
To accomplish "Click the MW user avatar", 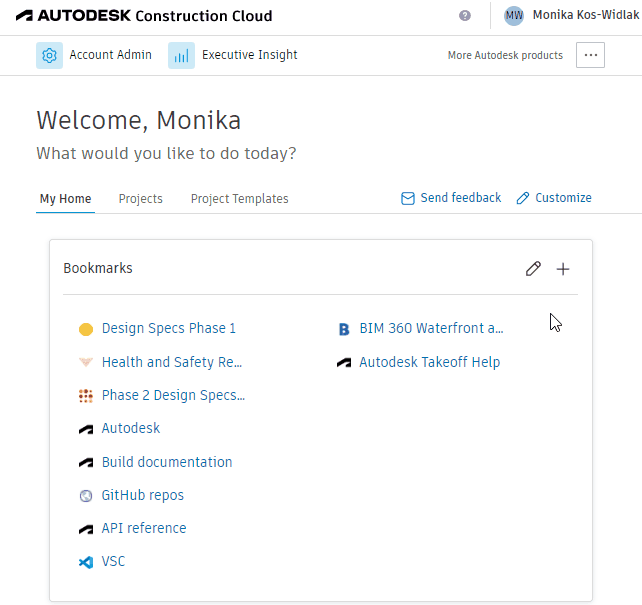I will point(514,16).
